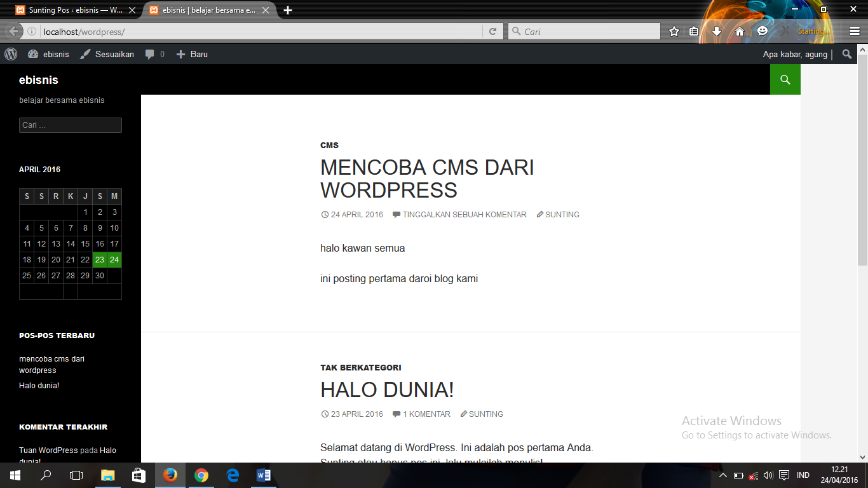Click the scrollbar up arrow
The width and height of the screenshot is (868, 488).
(x=862, y=50)
